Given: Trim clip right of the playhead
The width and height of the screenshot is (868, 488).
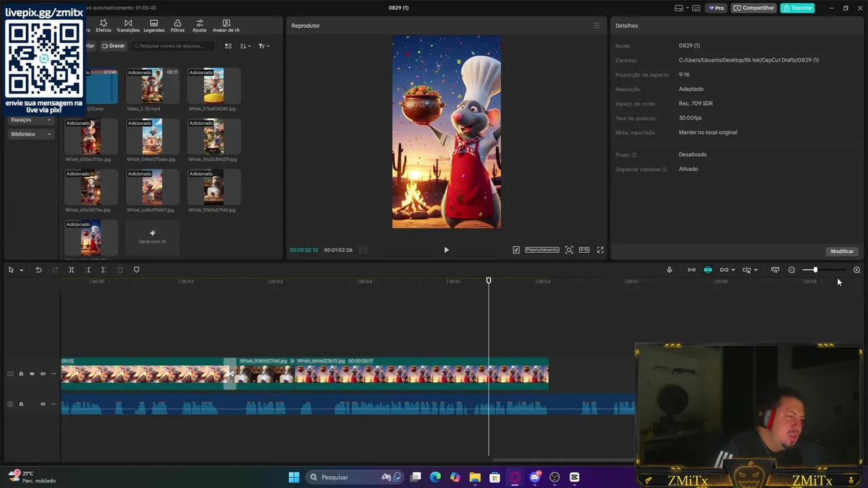Looking at the screenshot, I should 104,270.
